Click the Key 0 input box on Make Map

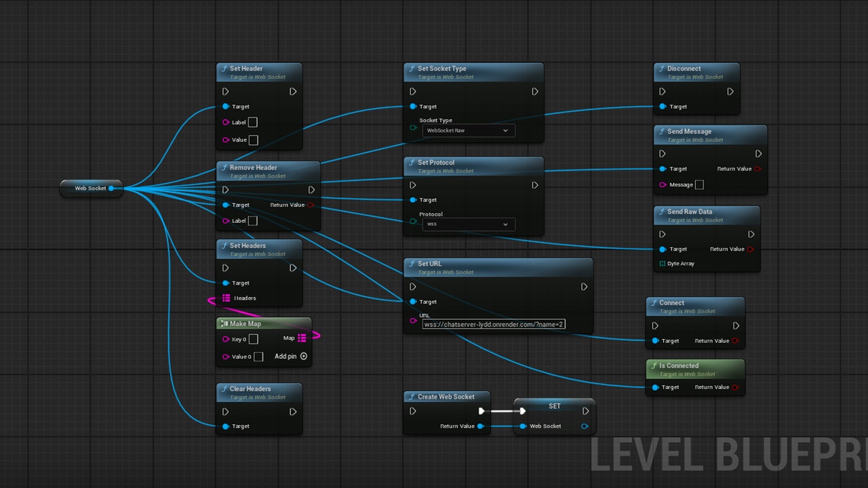coord(253,339)
